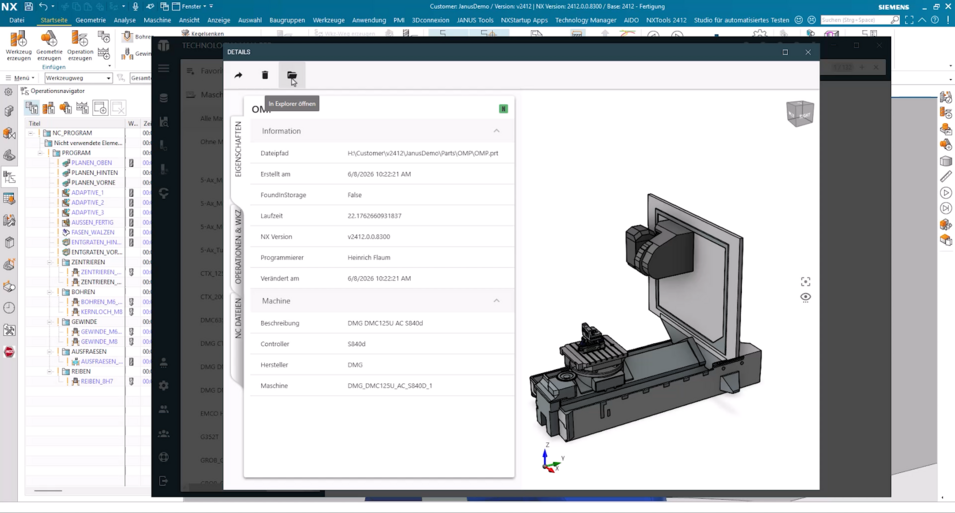This screenshot has width=955, height=513.
Task: Click the skip-forward icon in right NX toolbar
Action: (945, 208)
